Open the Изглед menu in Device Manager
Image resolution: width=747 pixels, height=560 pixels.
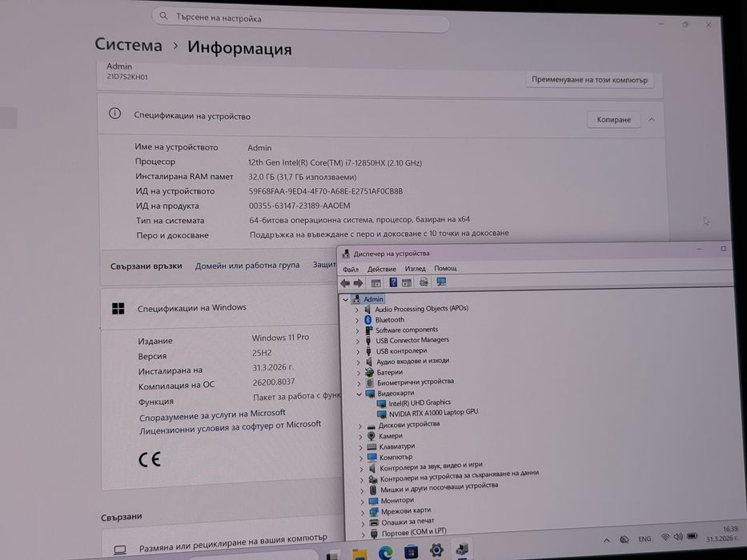click(x=415, y=269)
